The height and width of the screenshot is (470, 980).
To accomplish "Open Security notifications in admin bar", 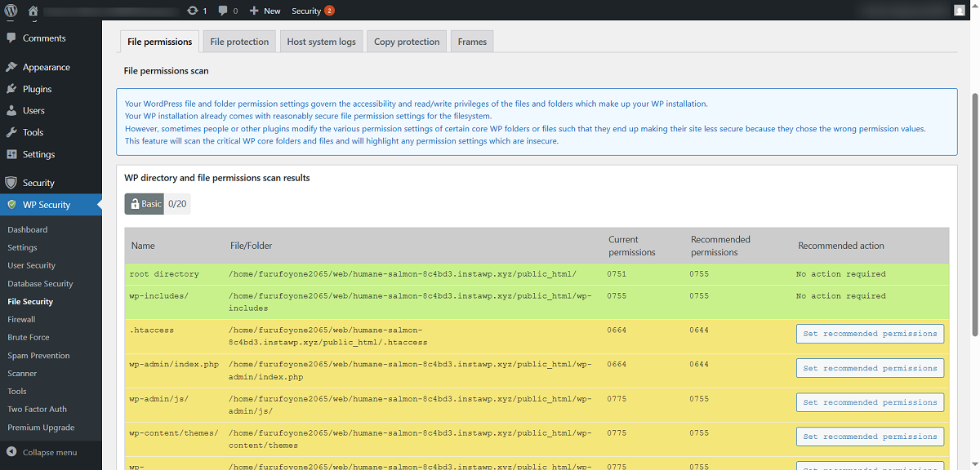I will (x=313, y=11).
